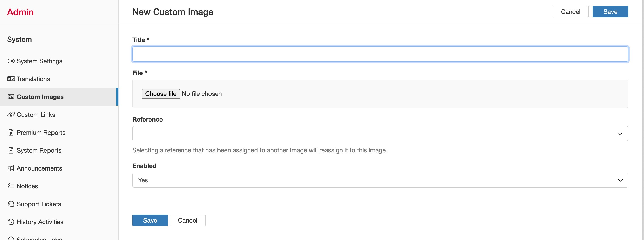The width and height of the screenshot is (644, 240).
Task: Click the Custom Links chain icon
Action: tap(11, 114)
